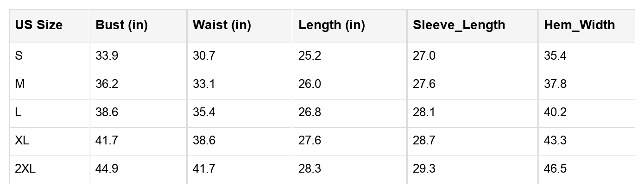
Task: Click sleeve length value 28.7 for XL
Action: click(x=424, y=141)
